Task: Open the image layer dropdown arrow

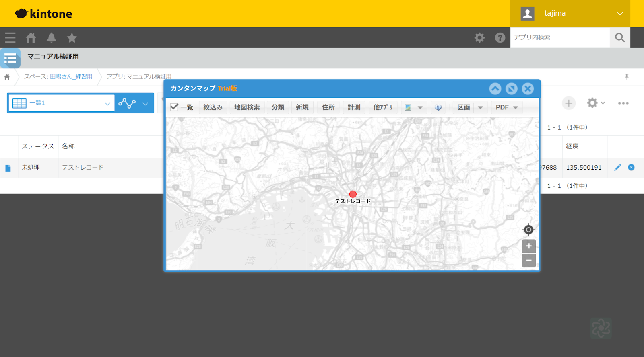Action: [x=420, y=107]
